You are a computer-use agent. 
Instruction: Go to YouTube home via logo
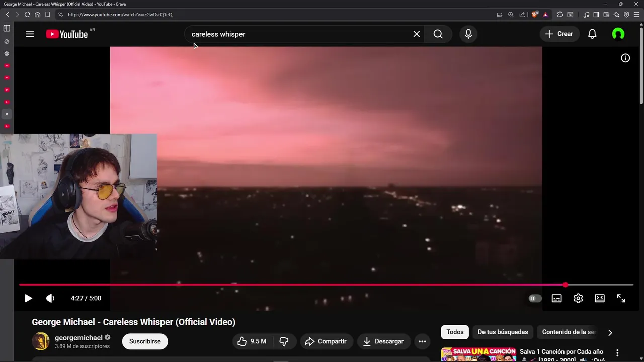pos(67,34)
